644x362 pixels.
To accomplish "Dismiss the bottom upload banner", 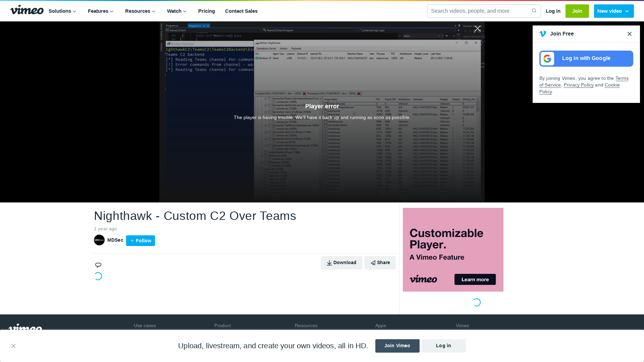I will pyautogui.click(x=13, y=346).
